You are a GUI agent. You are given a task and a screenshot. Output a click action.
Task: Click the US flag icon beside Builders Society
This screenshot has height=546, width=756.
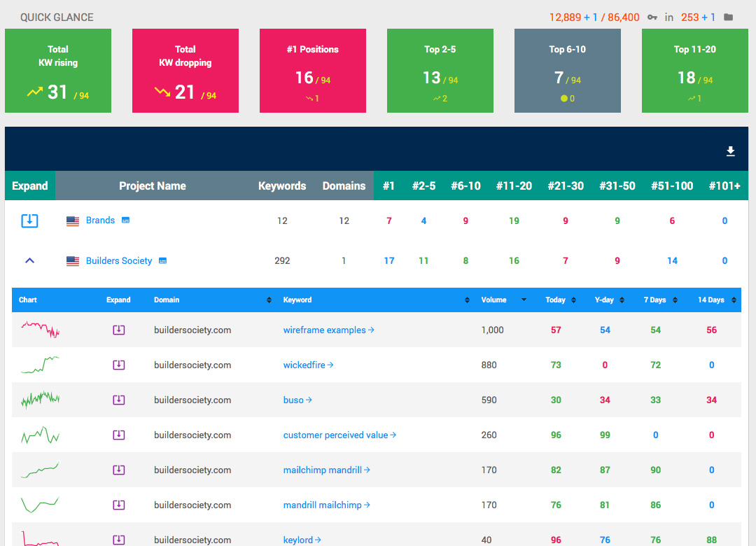pyautogui.click(x=73, y=260)
